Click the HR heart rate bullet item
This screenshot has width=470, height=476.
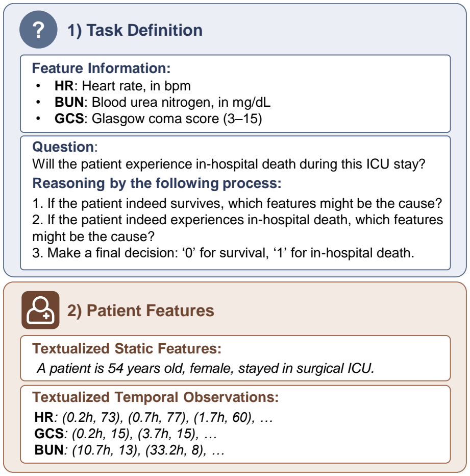pos(122,86)
